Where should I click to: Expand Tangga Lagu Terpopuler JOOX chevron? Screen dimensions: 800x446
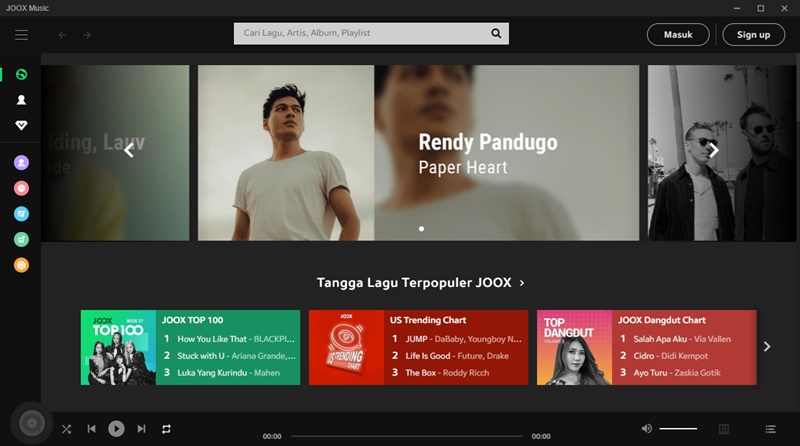(x=521, y=283)
